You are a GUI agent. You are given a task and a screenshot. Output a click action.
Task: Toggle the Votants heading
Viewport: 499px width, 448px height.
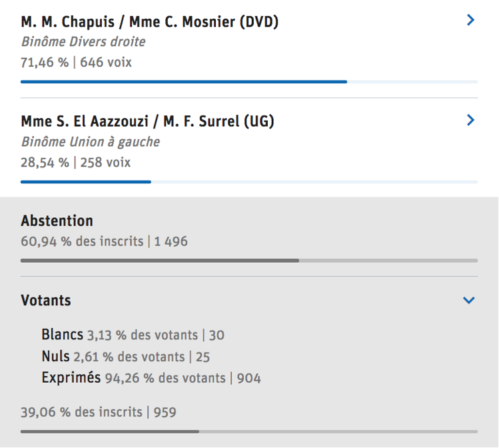[x=46, y=301]
